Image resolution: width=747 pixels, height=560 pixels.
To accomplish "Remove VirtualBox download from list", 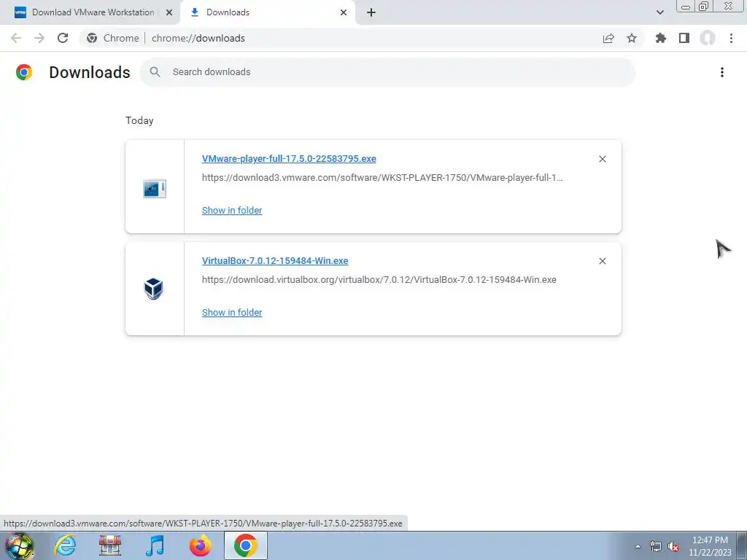I will (x=602, y=261).
